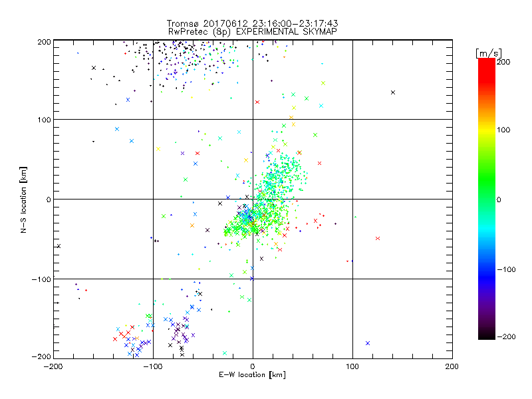Click the colorbar '200' label
532x399 pixels.
tap(503, 62)
